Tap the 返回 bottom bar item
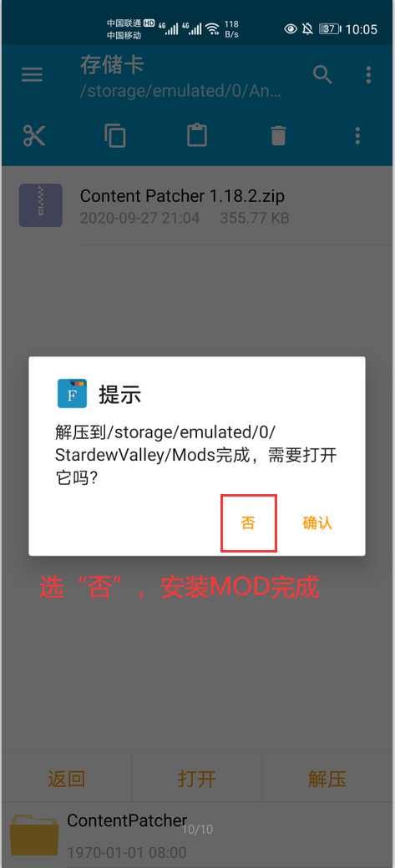Image resolution: width=395 pixels, height=868 pixels. 67,779
